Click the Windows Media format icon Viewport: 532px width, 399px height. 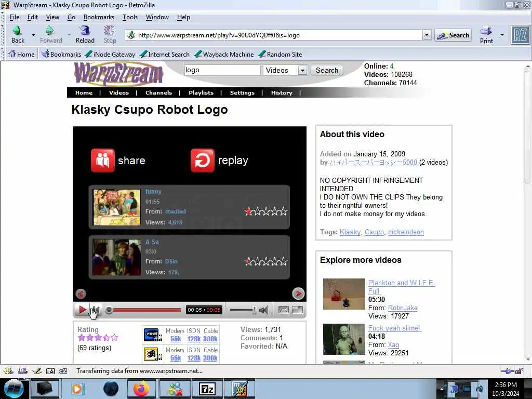click(x=153, y=354)
